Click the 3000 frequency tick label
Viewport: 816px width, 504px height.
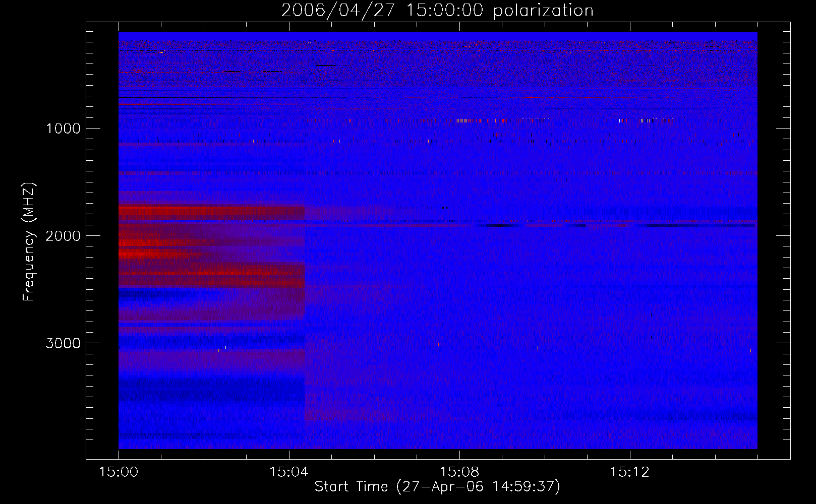click(x=63, y=343)
